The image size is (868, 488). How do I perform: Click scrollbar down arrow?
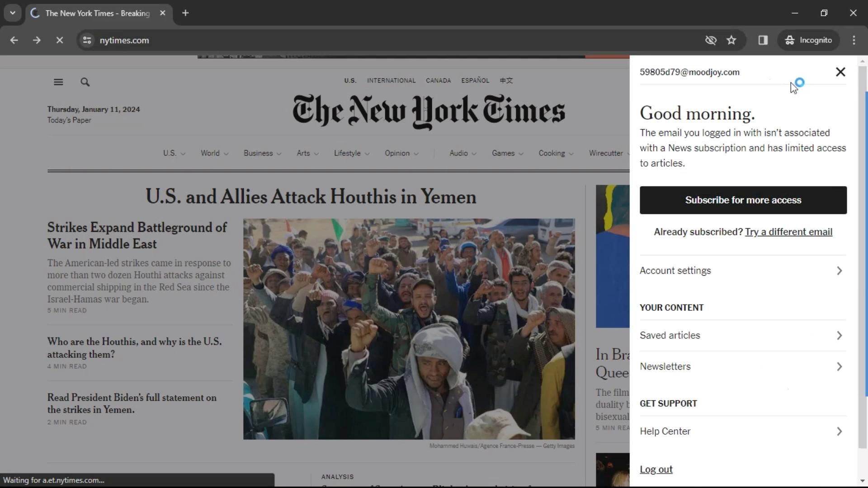click(862, 481)
